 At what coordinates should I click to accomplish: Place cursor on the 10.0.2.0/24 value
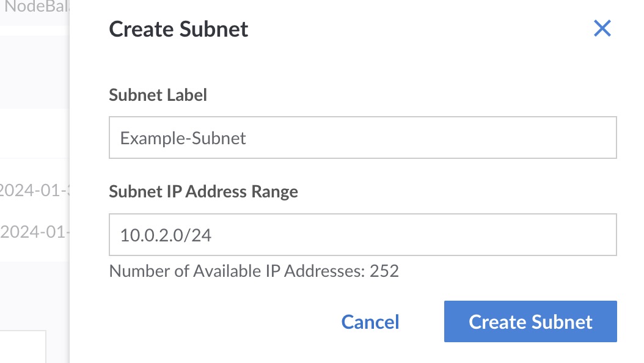(166, 235)
